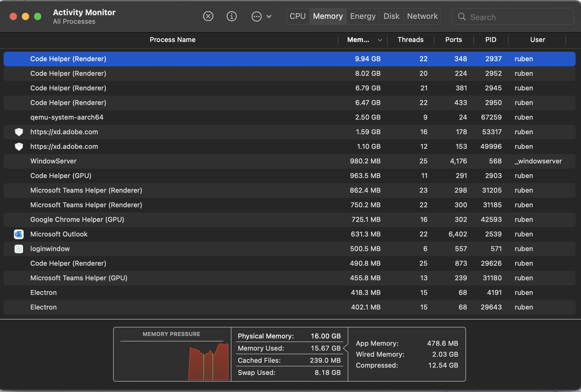The height and width of the screenshot is (392, 581).
Task: Open the Energy tab
Action: (x=363, y=16)
